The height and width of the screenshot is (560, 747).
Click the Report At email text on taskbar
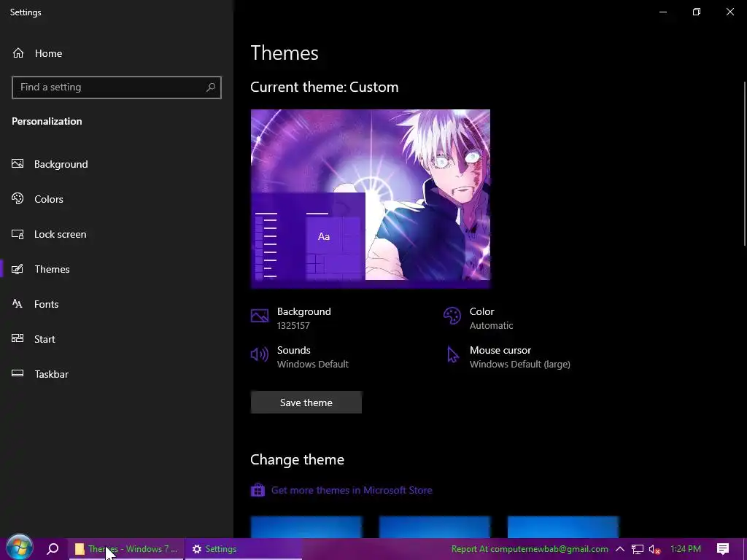click(x=530, y=549)
